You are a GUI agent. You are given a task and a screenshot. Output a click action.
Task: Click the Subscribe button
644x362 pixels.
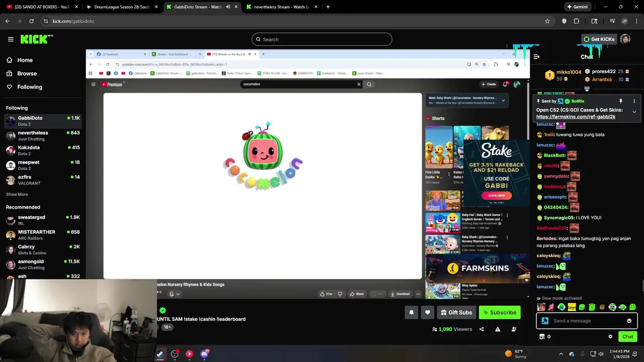(500, 313)
